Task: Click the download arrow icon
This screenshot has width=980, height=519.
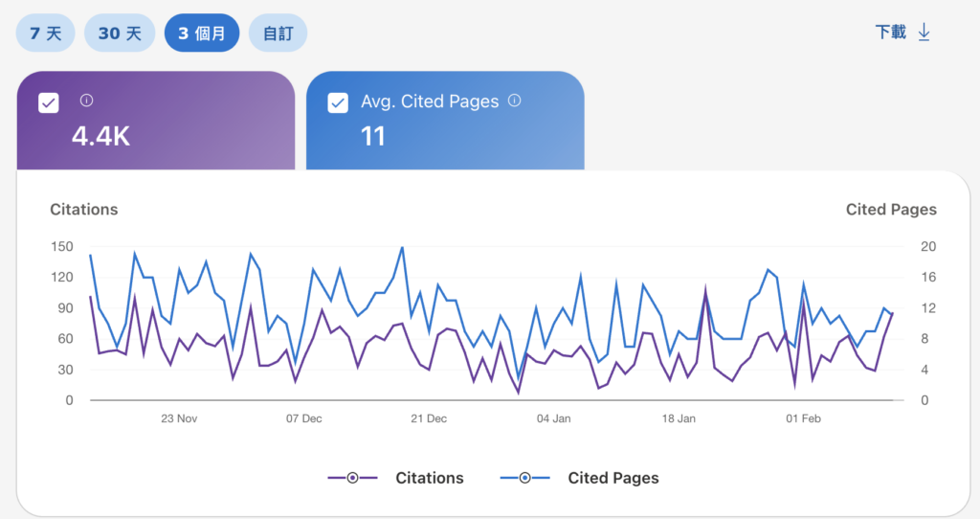Action: [924, 33]
